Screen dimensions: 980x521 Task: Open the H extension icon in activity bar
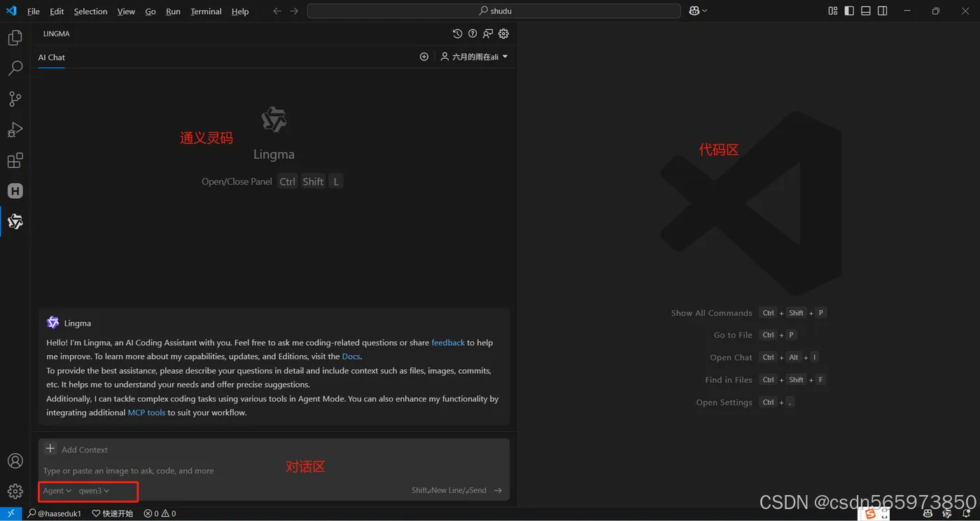pyautogui.click(x=15, y=190)
